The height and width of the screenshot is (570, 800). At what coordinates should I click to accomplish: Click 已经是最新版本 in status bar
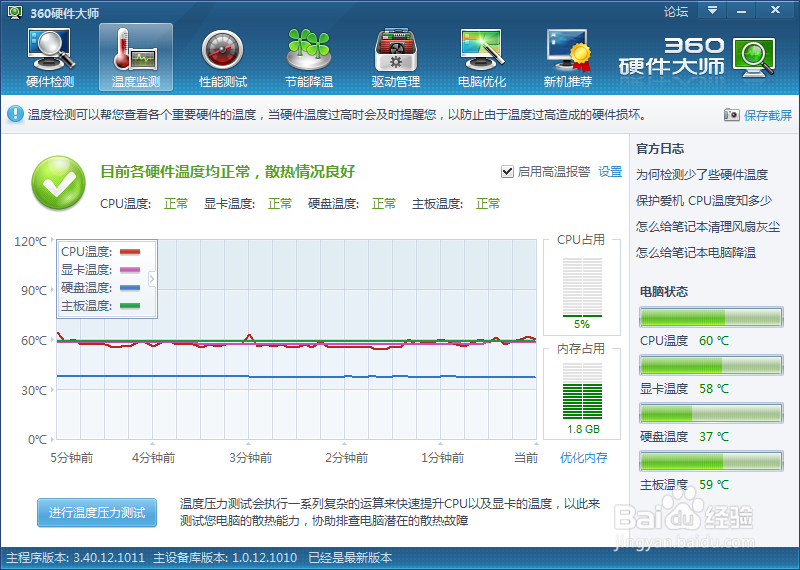point(350,557)
